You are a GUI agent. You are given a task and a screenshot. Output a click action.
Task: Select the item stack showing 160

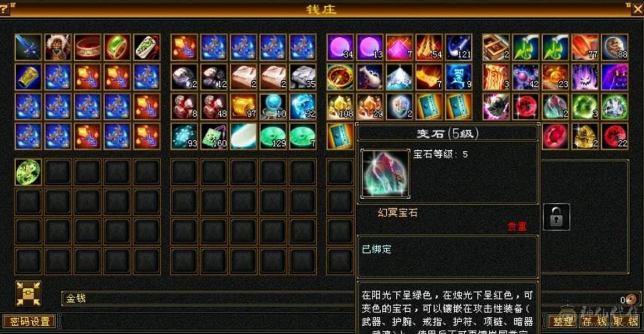point(214,136)
